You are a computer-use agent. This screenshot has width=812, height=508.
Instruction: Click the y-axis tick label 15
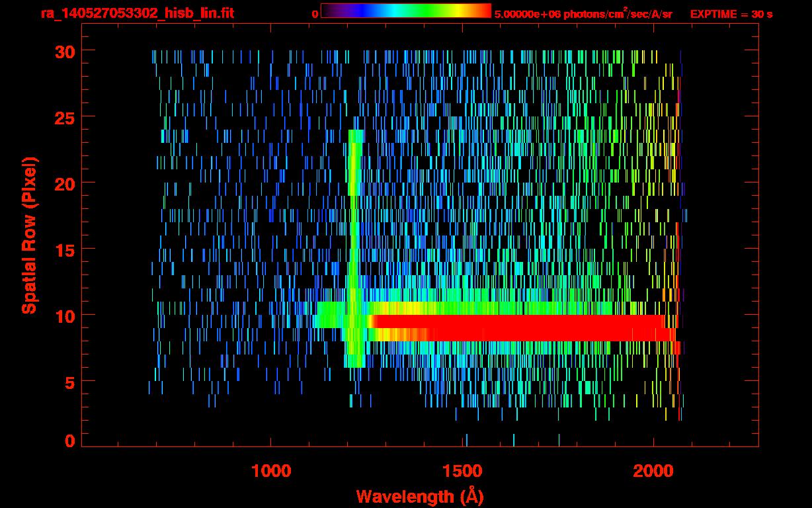pos(64,249)
